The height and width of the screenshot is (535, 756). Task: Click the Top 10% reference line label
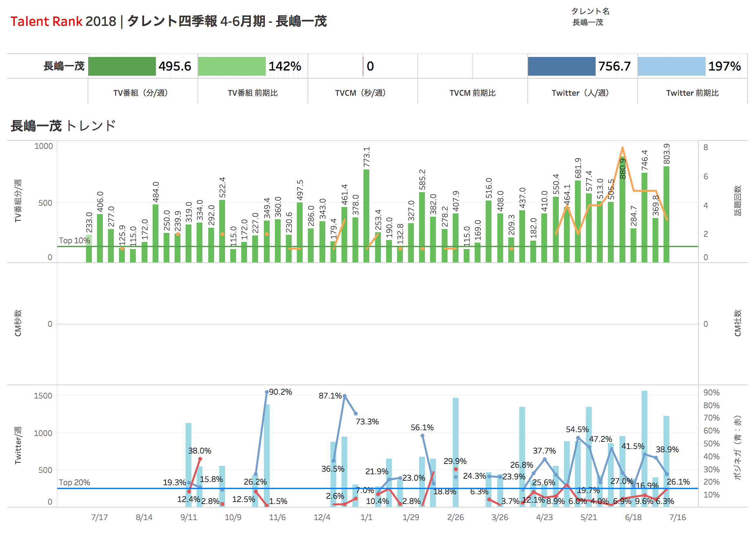(74, 240)
